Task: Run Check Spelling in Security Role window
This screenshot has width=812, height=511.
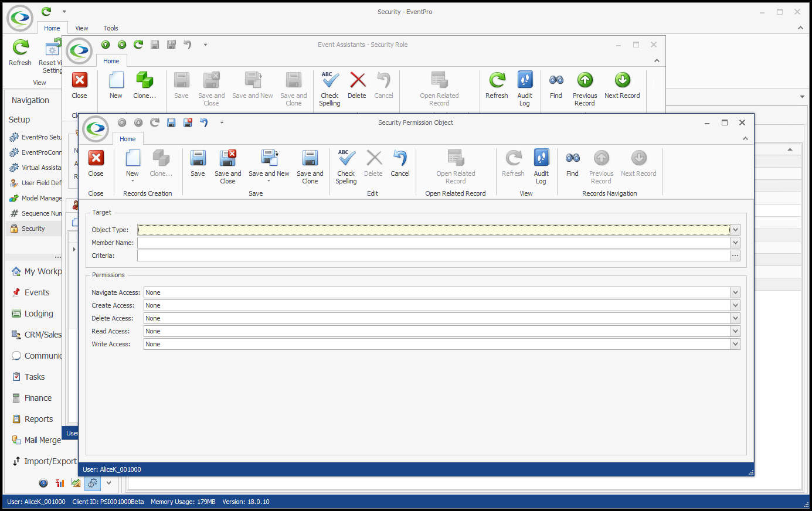Action: pyautogui.click(x=329, y=88)
